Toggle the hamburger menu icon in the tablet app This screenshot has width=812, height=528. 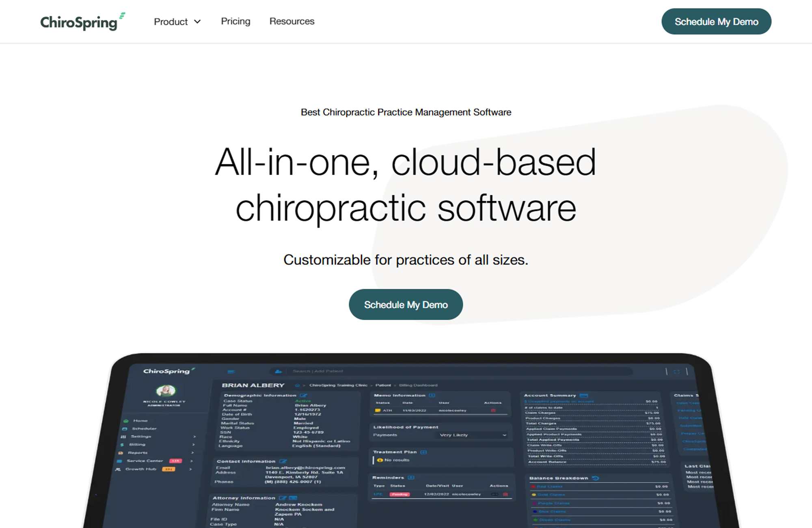231,371
